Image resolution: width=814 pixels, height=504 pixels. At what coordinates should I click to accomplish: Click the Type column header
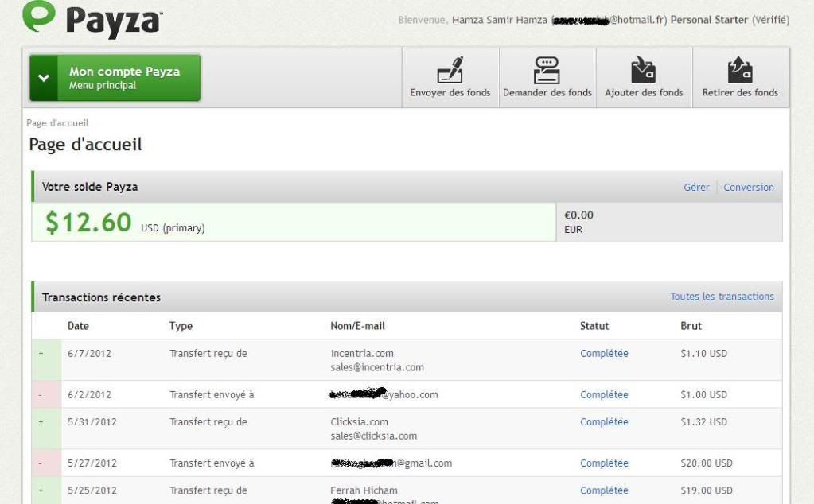[x=181, y=327]
